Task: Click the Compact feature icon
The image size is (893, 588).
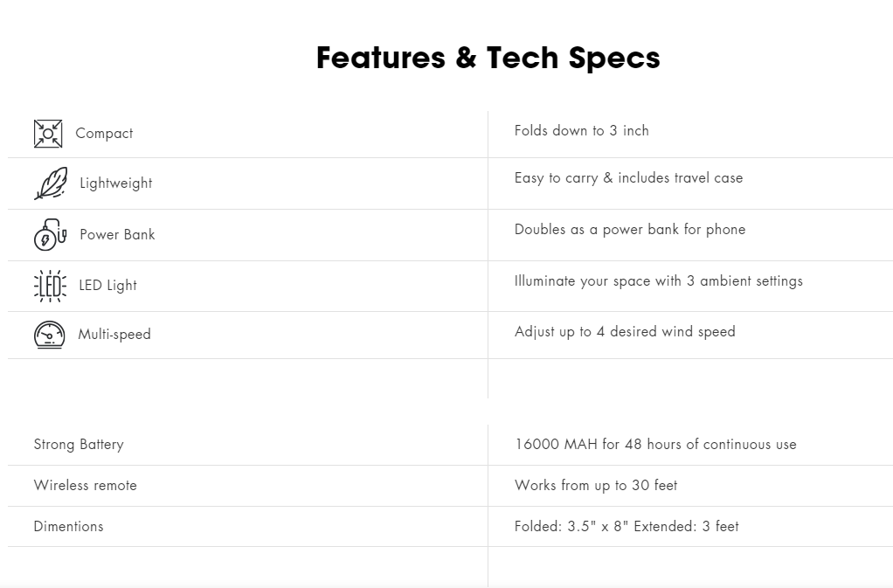Action: pos(48,134)
